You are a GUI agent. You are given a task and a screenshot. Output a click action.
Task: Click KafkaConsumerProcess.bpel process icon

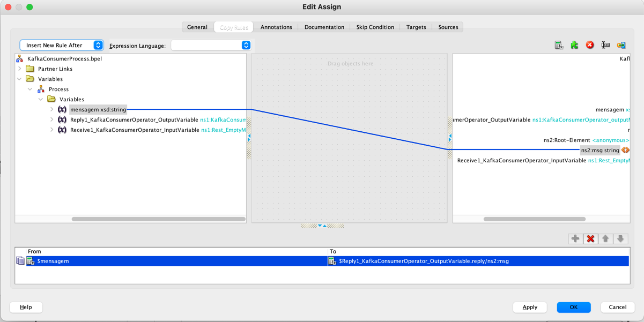tap(20, 59)
